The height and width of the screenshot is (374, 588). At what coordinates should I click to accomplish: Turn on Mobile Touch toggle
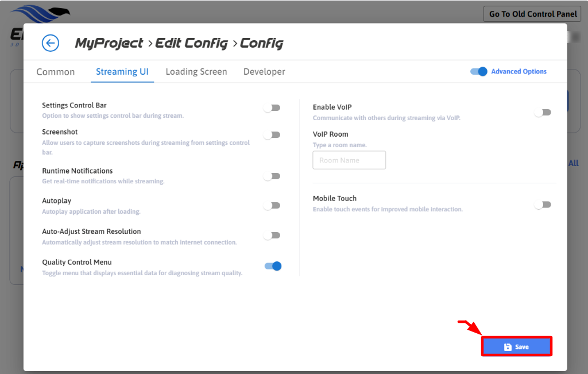tap(543, 205)
